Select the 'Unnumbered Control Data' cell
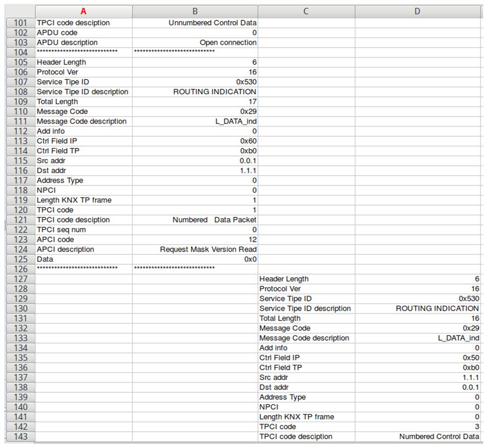Viewport: 487px width, 448px height. [195, 23]
